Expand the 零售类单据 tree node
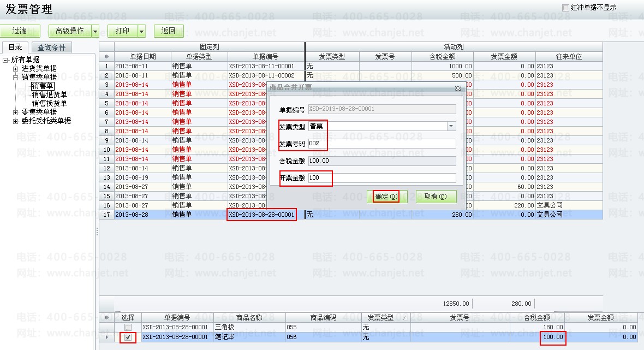The width and height of the screenshot is (644, 350). [x=16, y=112]
